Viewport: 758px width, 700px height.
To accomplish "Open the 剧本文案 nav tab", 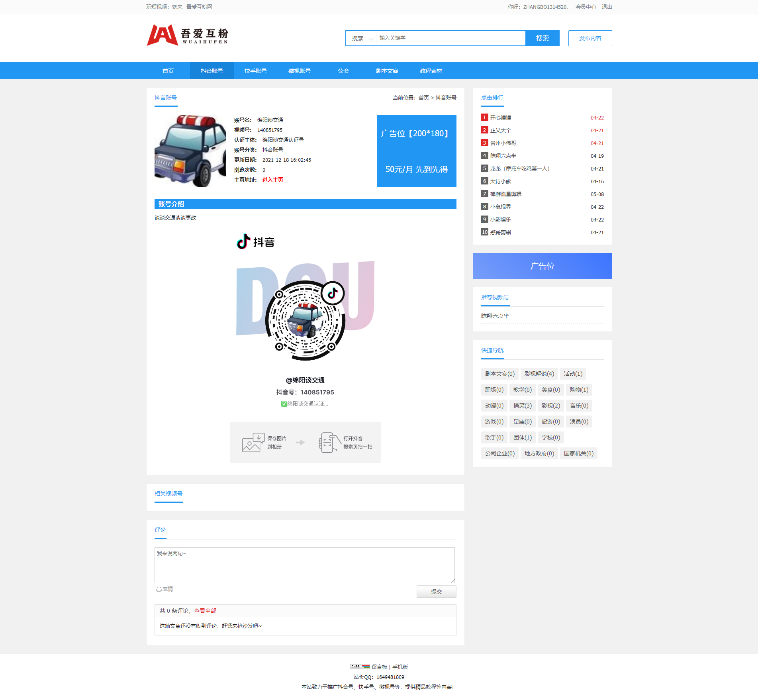I will [387, 71].
